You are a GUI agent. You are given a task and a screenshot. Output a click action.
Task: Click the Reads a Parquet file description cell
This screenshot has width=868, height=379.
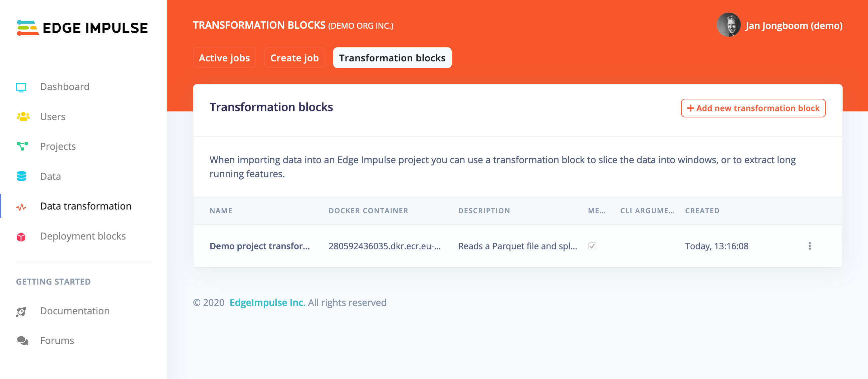[517, 246]
